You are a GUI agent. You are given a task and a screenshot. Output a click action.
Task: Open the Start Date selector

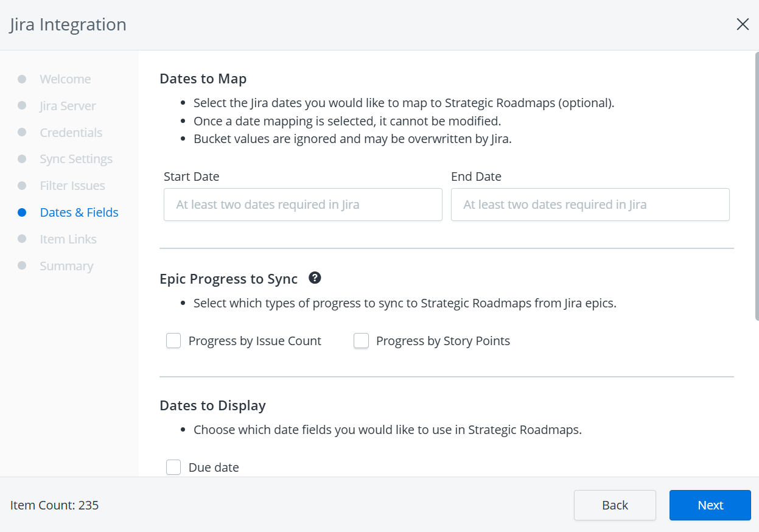[x=303, y=205]
